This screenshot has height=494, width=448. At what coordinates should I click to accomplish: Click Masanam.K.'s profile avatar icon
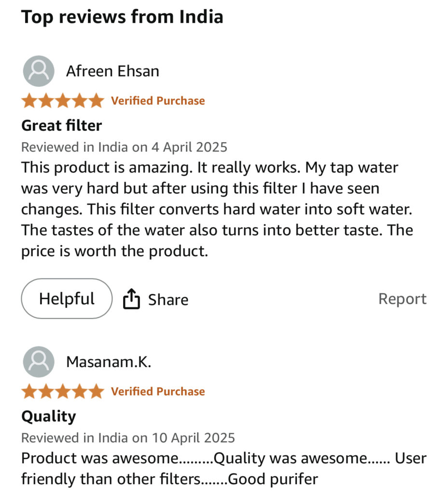pyautogui.click(x=38, y=362)
